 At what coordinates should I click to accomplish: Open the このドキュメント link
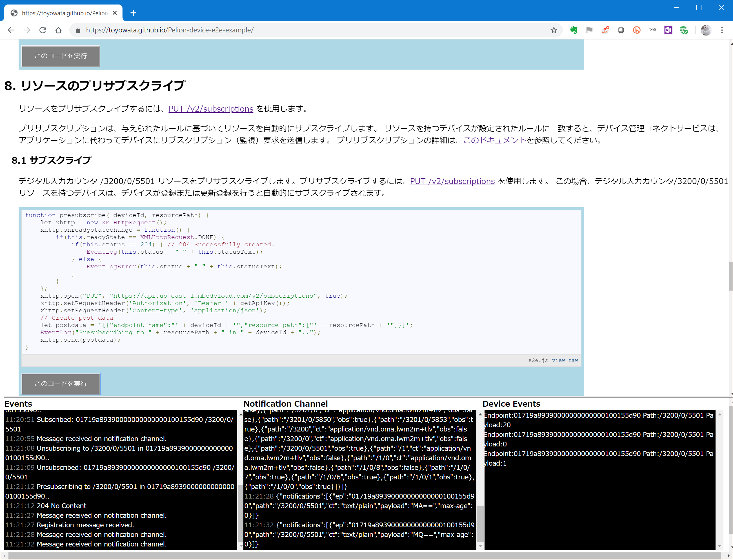pos(494,140)
